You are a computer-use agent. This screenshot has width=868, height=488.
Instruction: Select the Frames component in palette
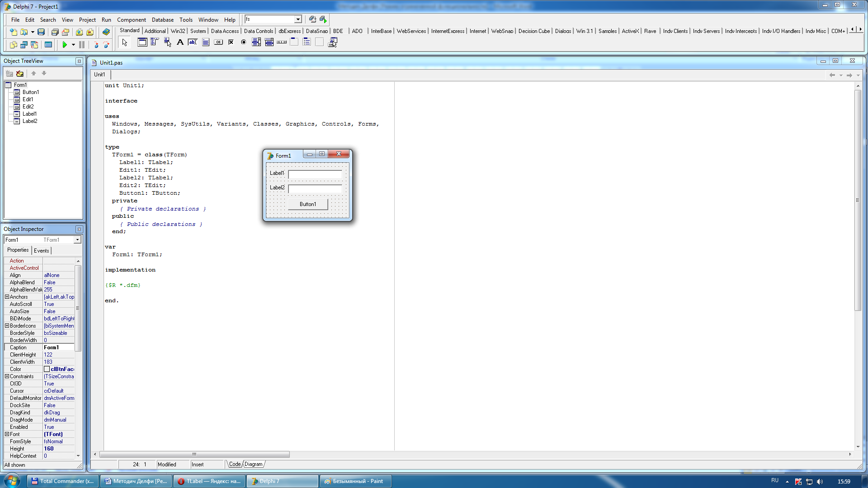tap(142, 42)
